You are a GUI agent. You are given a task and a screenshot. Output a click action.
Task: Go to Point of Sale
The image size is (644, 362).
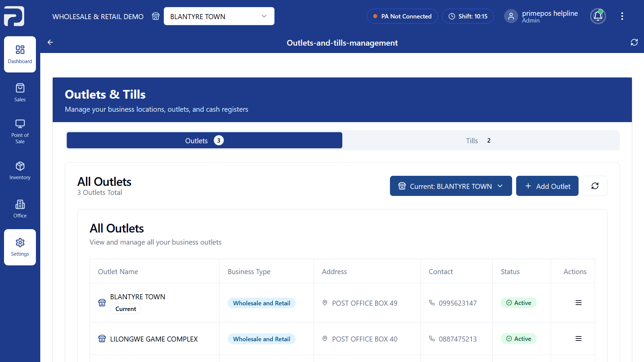pos(20,132)
